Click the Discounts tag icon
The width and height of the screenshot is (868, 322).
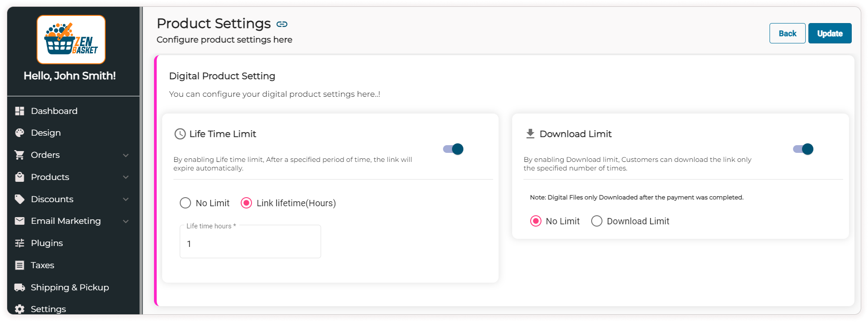click(19, 199)
